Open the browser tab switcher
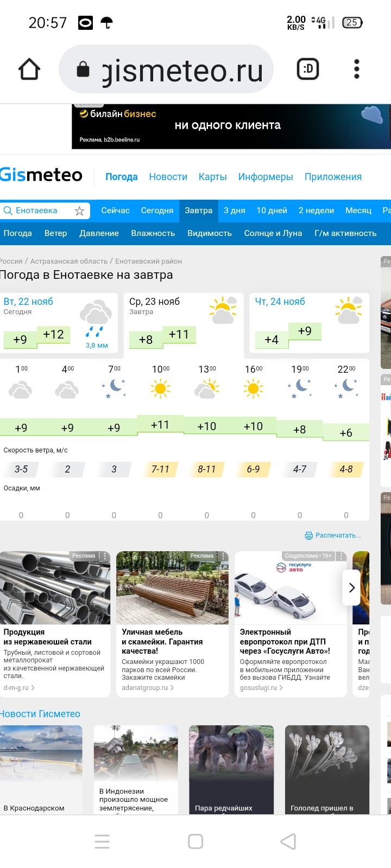This screenshot has width=391, height=868. (308, 69)
